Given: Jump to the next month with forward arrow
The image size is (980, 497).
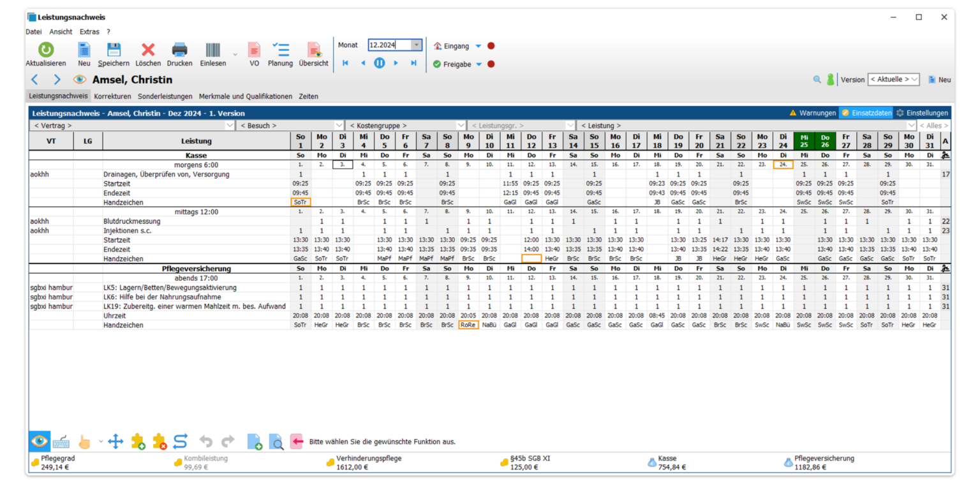Looking at the screenshot, I should coord(396,63).
